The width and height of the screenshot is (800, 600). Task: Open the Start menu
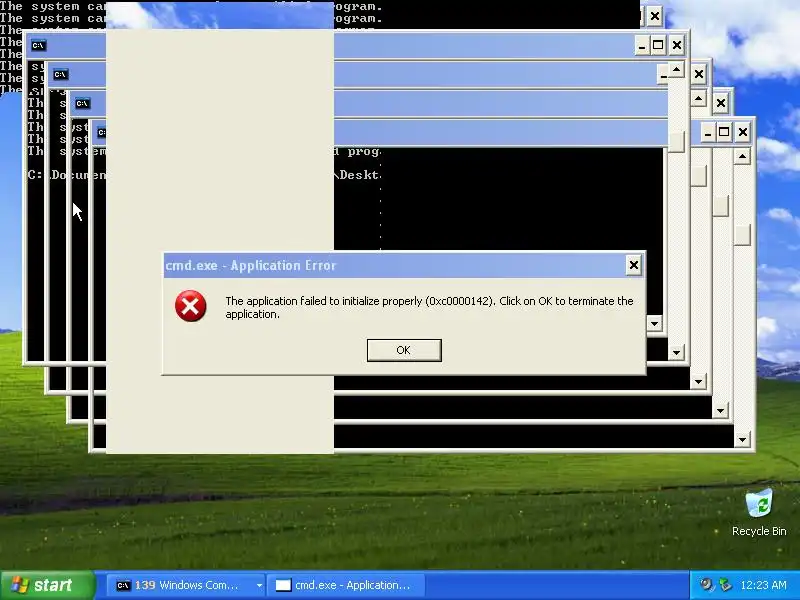tap(48, 585)
